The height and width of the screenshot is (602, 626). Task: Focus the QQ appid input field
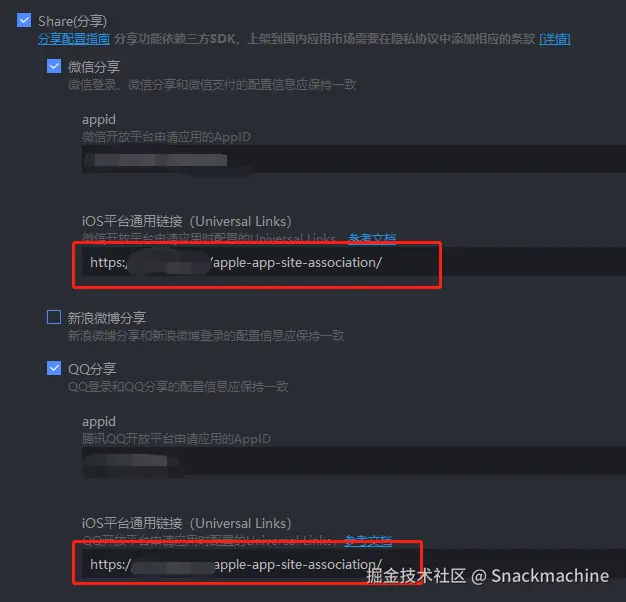[x=354, y=461]
